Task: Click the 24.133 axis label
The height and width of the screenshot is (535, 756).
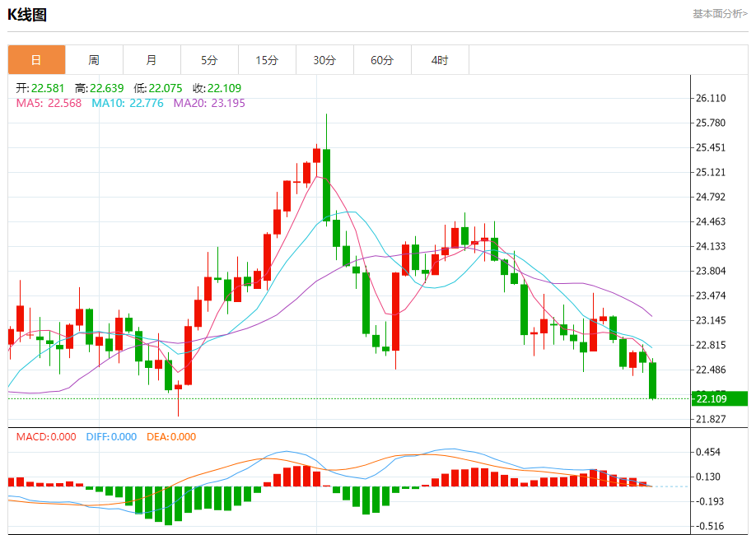Action: (x=711, y=246)
